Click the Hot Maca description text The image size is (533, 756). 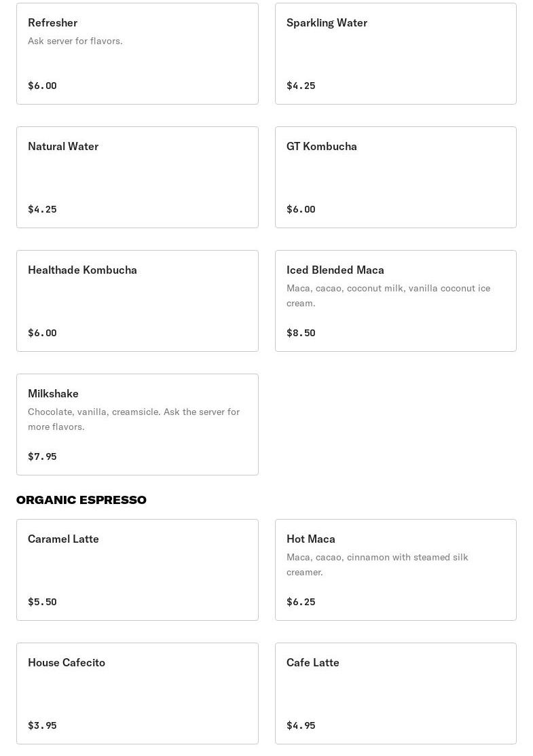click(377, 564)
